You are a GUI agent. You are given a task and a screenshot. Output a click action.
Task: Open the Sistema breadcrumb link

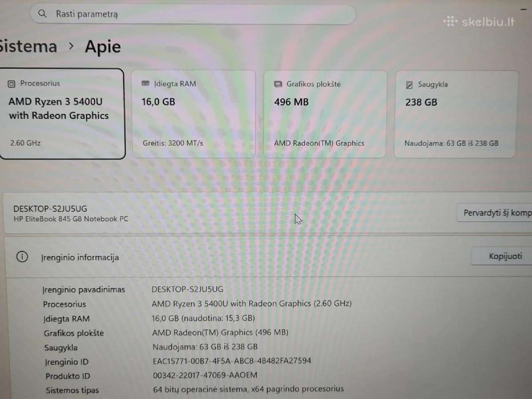(27, 47)
